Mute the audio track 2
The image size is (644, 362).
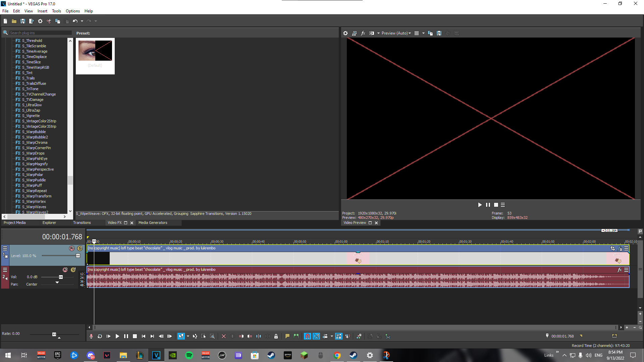coord(65,270)
